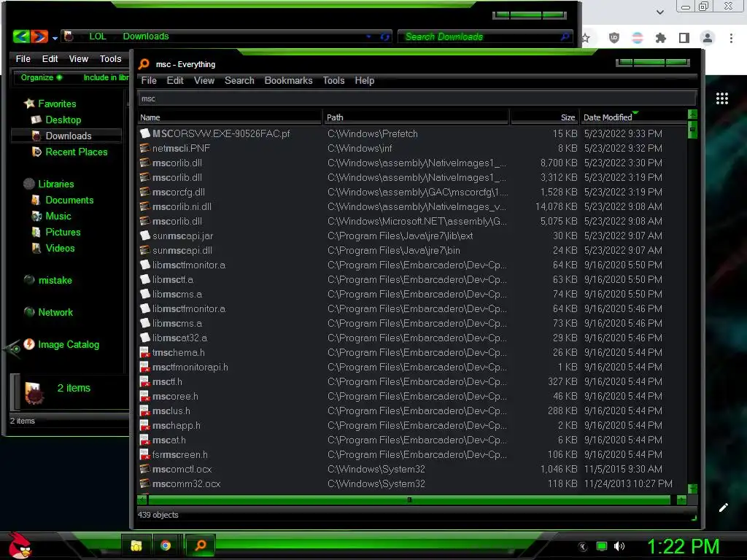Click the refresh icon in Explorer address bar
The height and width of the screenshot is (560, 747).
click(385, 36)
